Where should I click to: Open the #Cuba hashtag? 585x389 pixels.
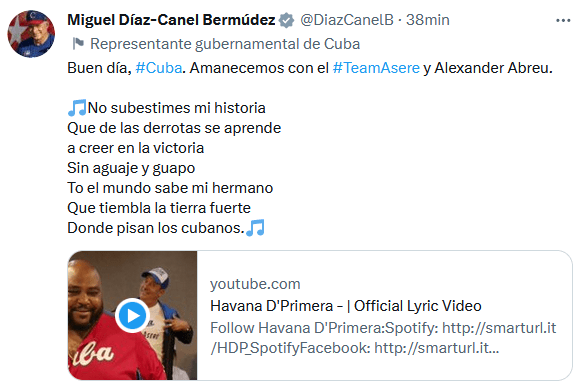[159, 68]
